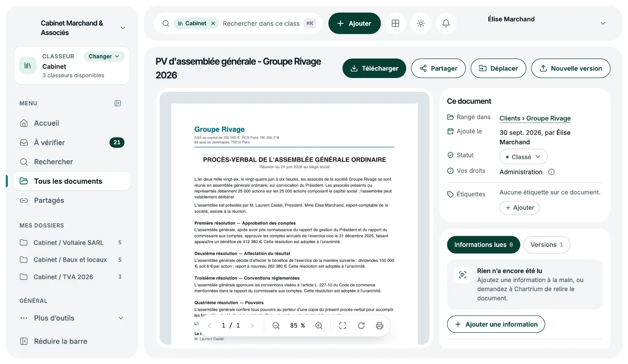The image size is (628, 364).
Task: Add an étiquette with the Ajouter button
Action: click(x=520, y=208)
